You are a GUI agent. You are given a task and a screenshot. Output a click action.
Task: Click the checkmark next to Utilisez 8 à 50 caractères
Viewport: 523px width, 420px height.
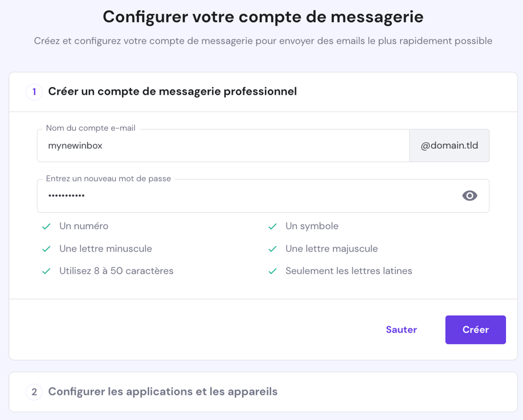click(47, 271)
